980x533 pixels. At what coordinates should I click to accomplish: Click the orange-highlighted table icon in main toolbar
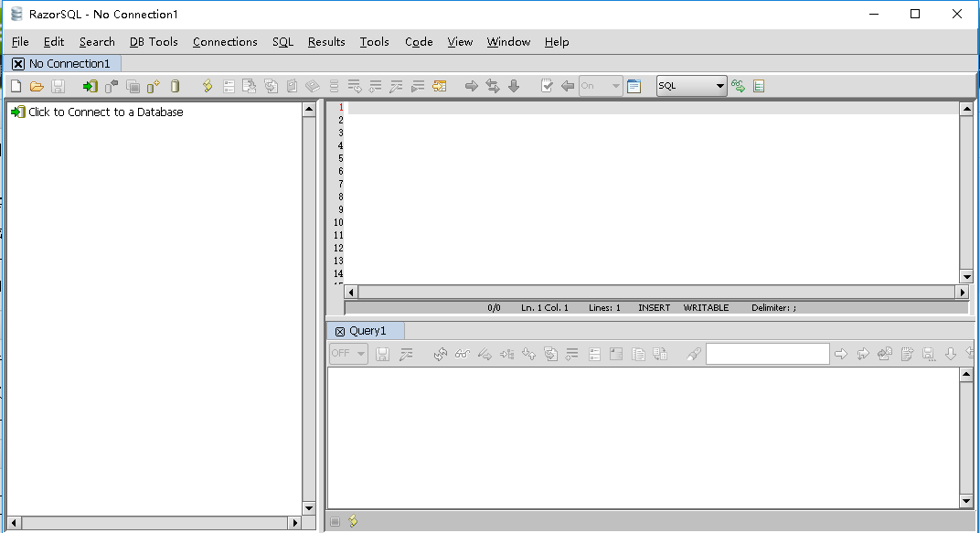440,86
